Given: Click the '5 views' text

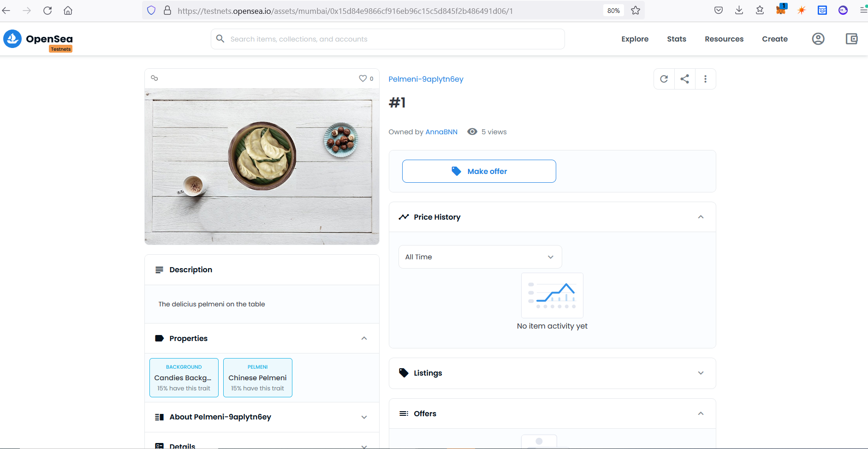Looking at the screenshot, I should coord(494,132).
